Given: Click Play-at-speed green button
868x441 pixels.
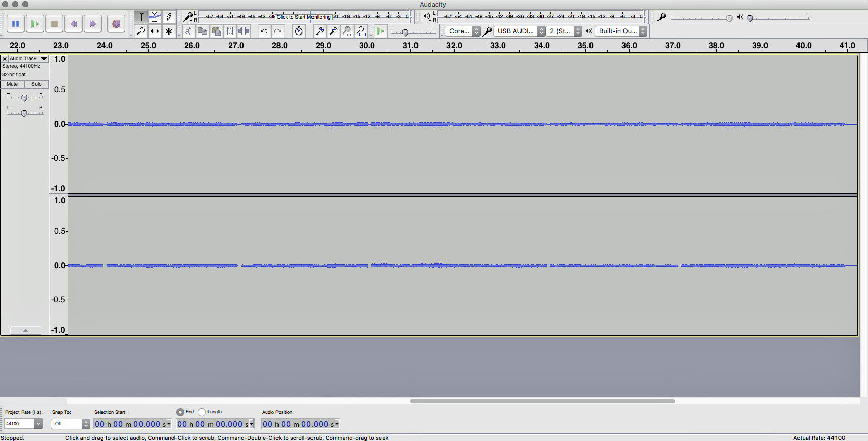Looking at the screenshot, I should (x=380, y=31).
